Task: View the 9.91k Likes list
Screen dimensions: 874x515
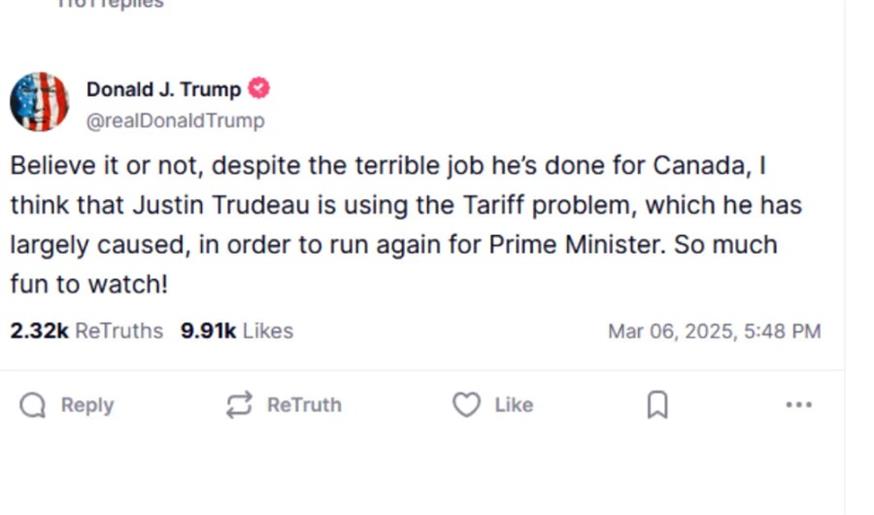Action: [x=236, y=331]
